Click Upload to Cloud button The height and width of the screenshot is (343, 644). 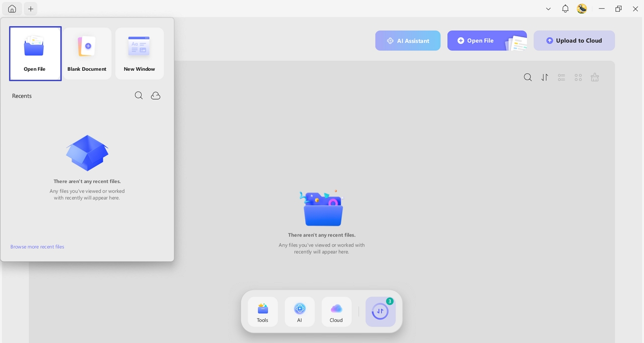point(574,41)
